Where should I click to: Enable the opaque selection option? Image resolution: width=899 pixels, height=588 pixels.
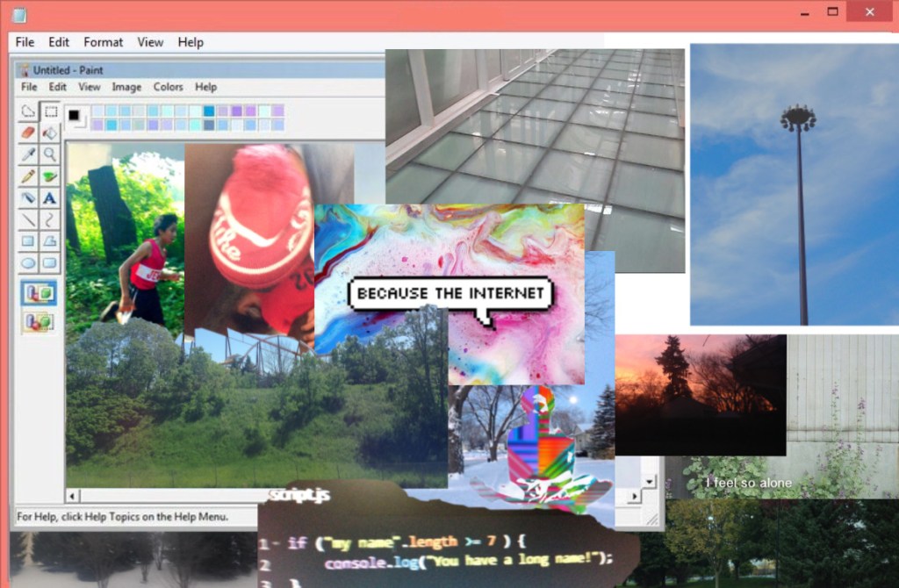click(39, 292)
